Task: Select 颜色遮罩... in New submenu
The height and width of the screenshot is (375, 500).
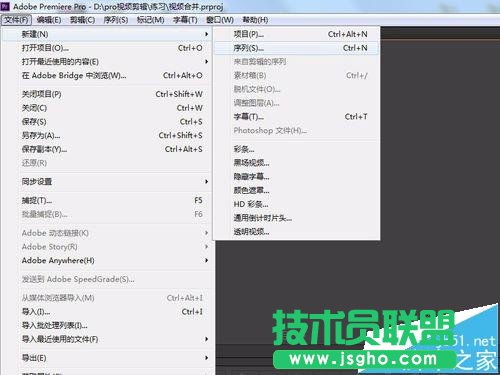Action: 296,190
